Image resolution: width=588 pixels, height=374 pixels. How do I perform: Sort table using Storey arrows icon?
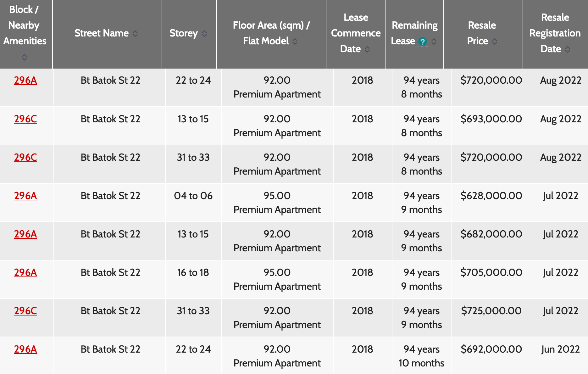204,34
